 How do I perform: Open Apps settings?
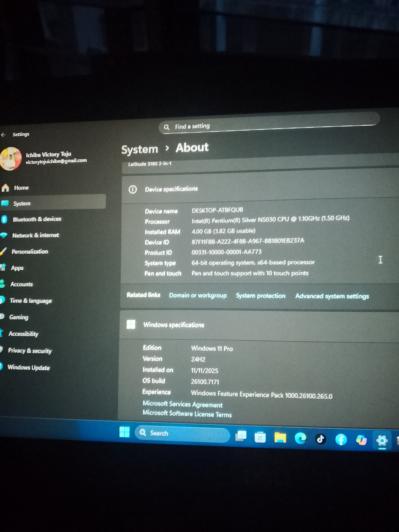pos(17,268)
